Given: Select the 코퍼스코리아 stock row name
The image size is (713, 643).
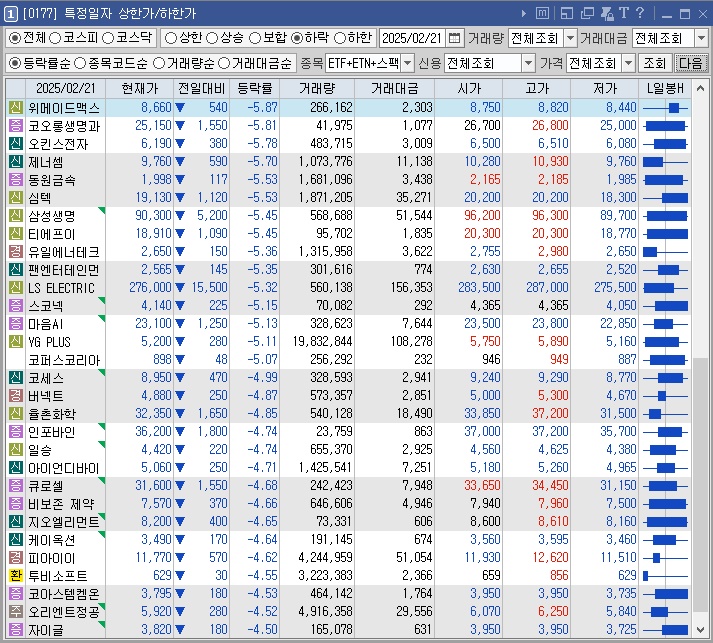Looking at the screenshot, I should click(64, 360).
